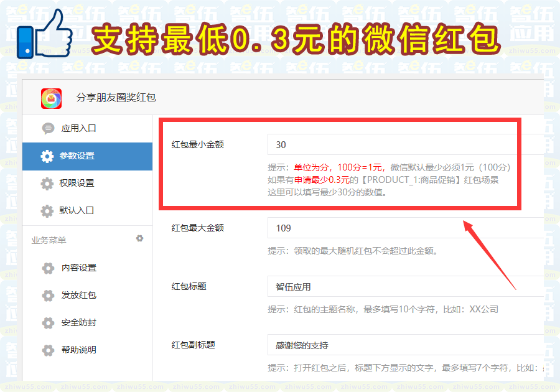Click the gear icon beside 帮助说明
The width and height of the screenshot is (560, 392).
pos(48,350)
